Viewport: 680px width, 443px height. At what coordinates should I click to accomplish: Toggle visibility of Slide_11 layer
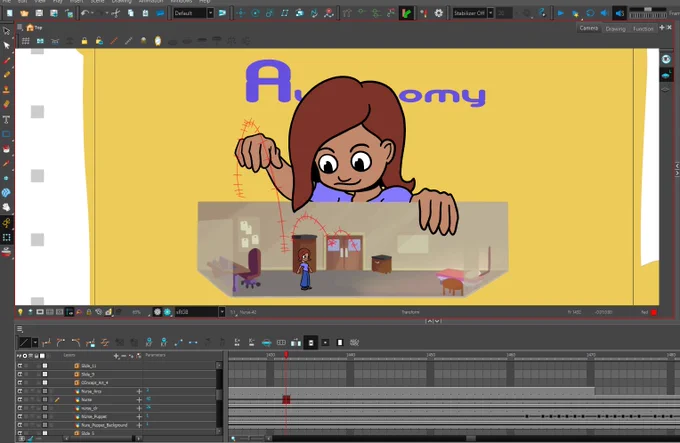point(20,366)
